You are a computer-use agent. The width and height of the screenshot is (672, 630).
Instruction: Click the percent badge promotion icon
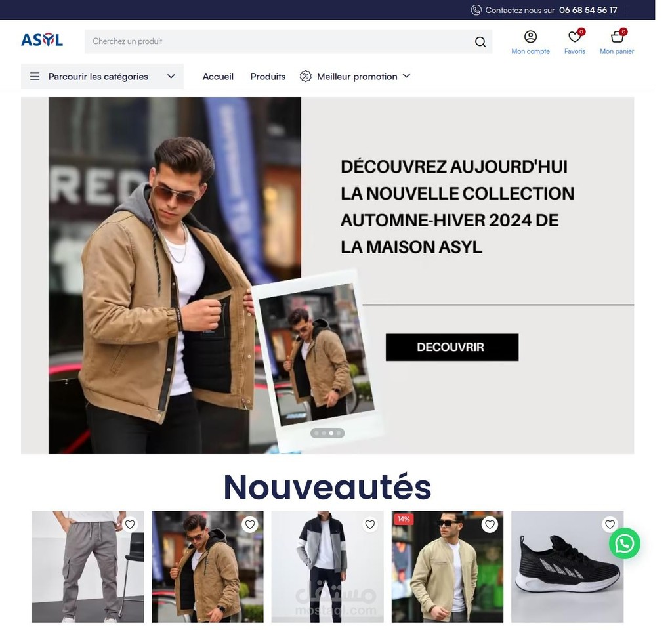306,76
